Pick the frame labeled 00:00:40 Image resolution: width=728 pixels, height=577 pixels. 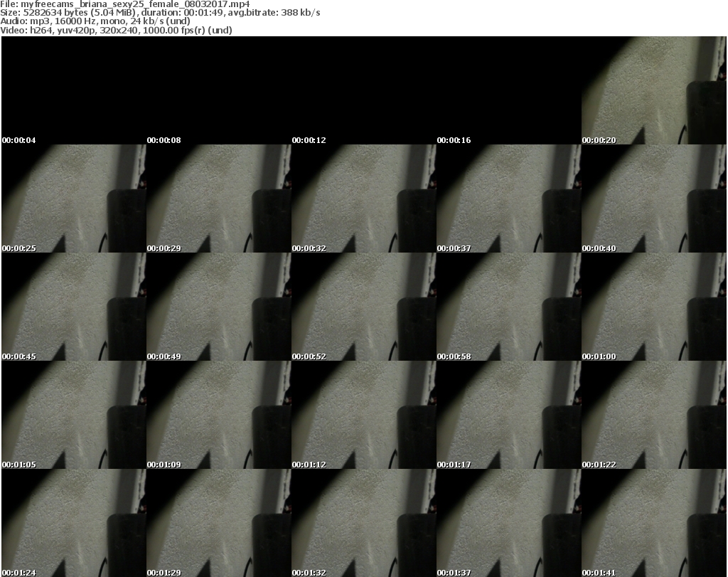[x=654, y=198]
